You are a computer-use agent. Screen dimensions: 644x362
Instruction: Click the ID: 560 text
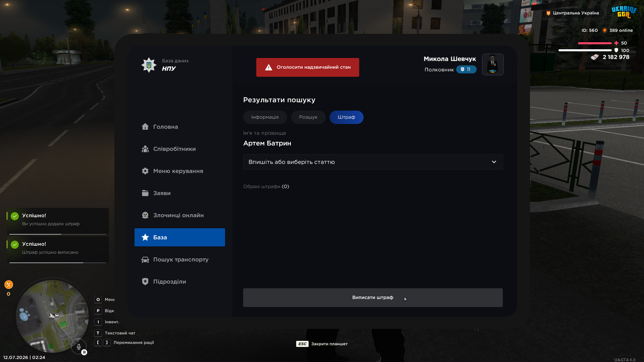coord(590,30)
